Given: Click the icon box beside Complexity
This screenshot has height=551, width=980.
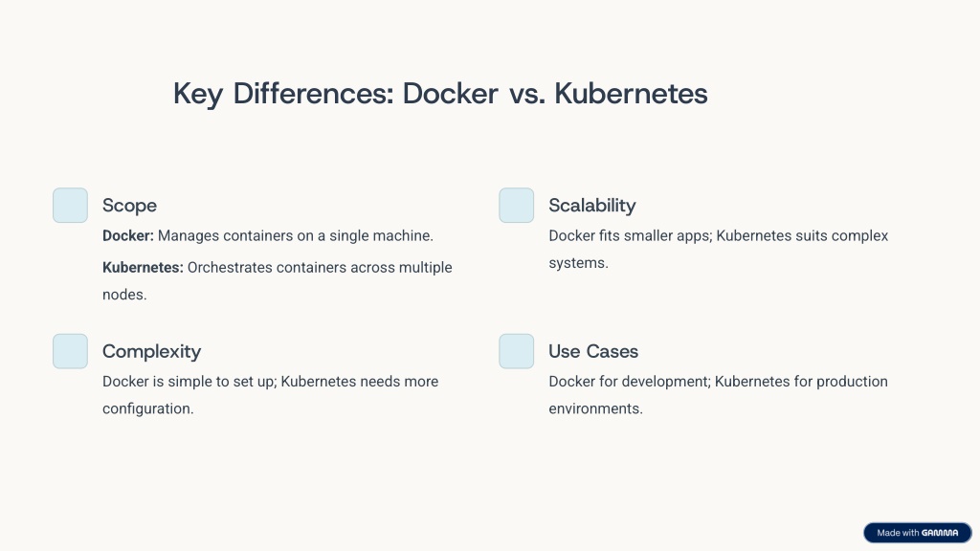Looking at the screenshot, I should [70, 351].
